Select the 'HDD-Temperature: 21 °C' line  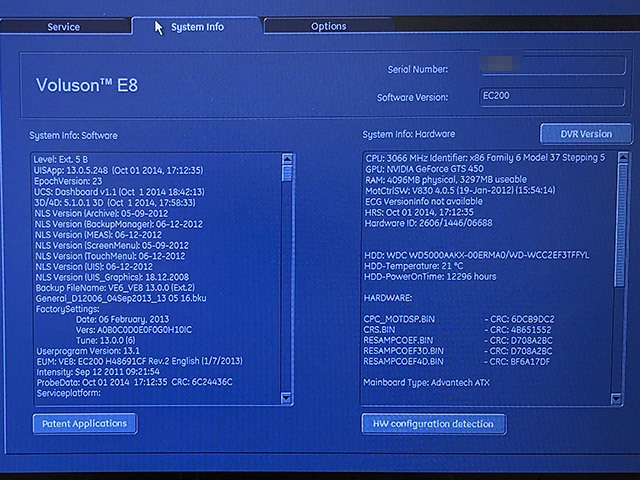(x=413, y=266)
